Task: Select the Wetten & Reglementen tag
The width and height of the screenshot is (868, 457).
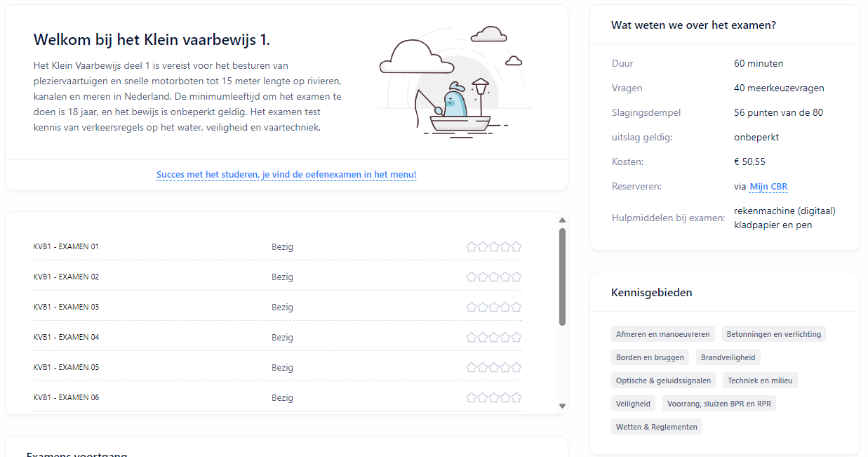Action: (656, 427)
